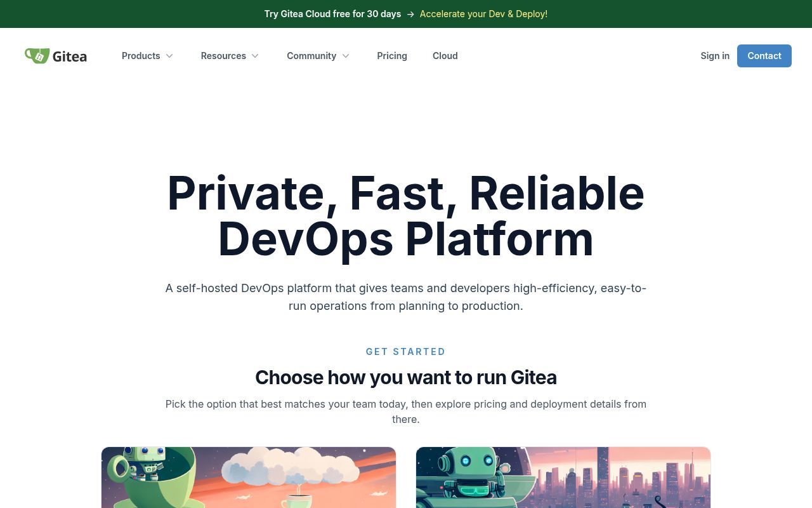812x508 pixels.
Task: Click the 'Private, Fast, Reliable DevOps Platform' heading
Action: tap(406, 216)
